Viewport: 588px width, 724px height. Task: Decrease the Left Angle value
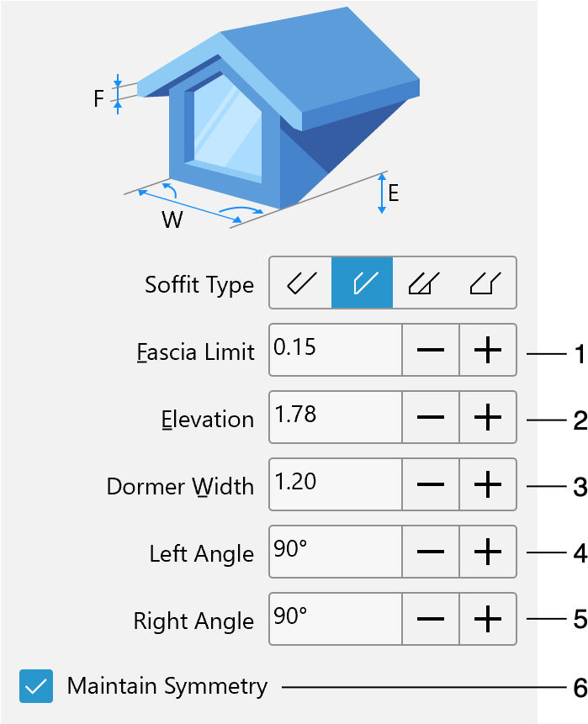[x=431, y=552]
